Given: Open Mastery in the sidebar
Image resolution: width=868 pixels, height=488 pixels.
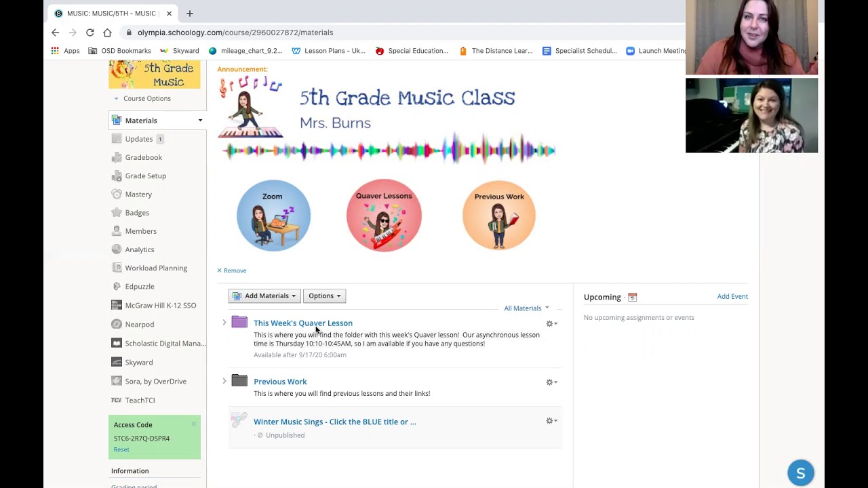Looking at the screenshot, I should [x=138, y=195].
